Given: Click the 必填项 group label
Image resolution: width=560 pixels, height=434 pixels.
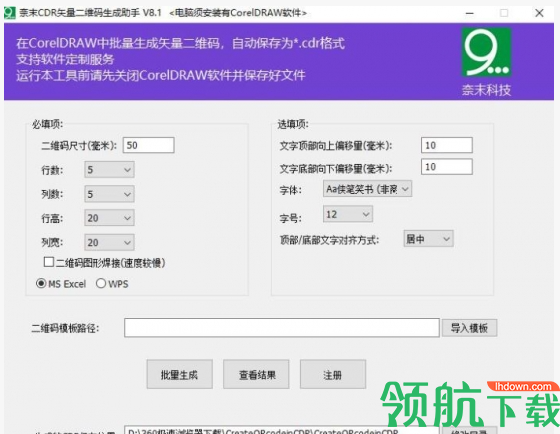Looking at the screenshot, I should click(47, 124).
